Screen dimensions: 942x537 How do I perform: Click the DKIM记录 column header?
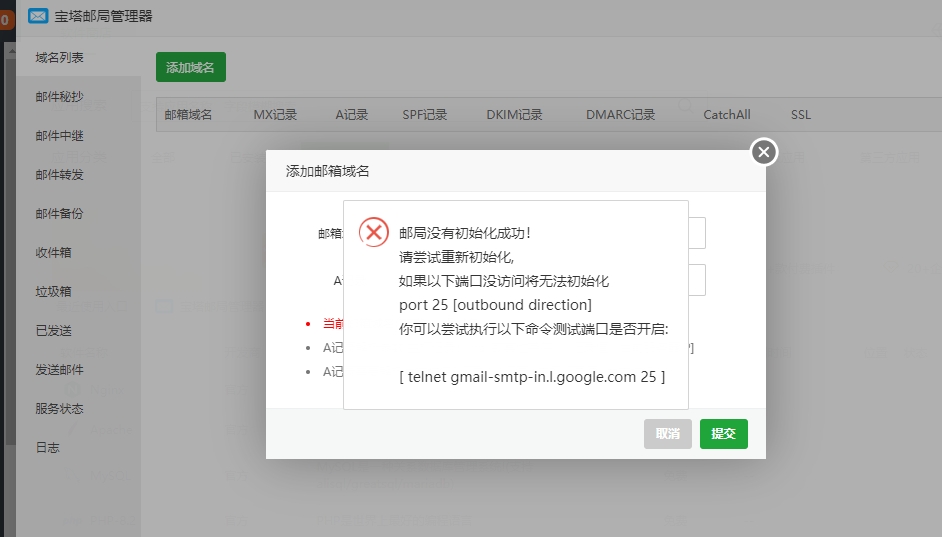pyautogui.click(x=514, y=114)
